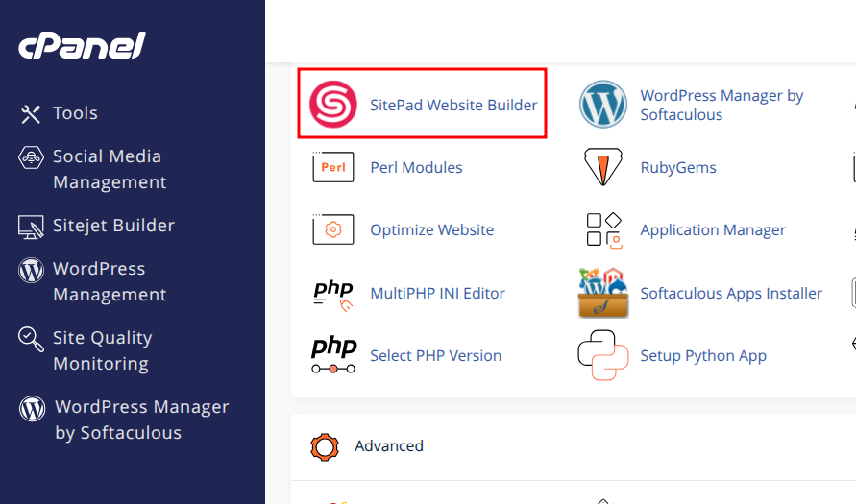Click the Social Media Management sidebar icon
This screenshot has width=856, height=504.
click(x=31, y=157)
